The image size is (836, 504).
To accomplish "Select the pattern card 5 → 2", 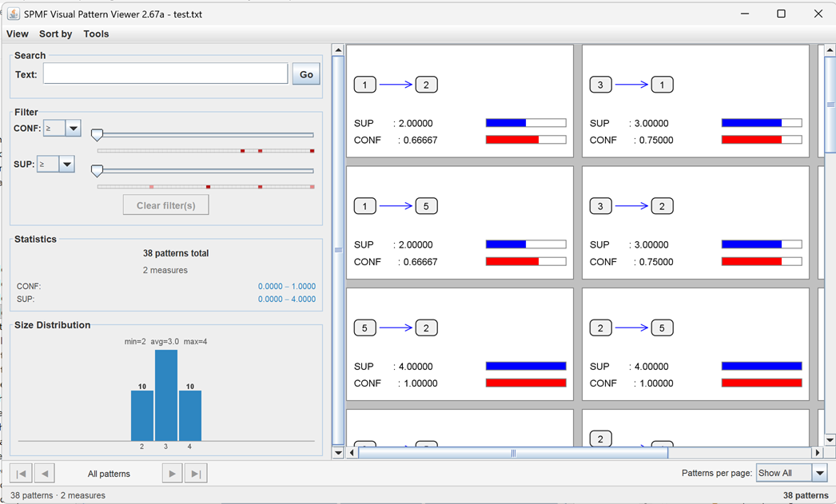I will click(460, 344).
